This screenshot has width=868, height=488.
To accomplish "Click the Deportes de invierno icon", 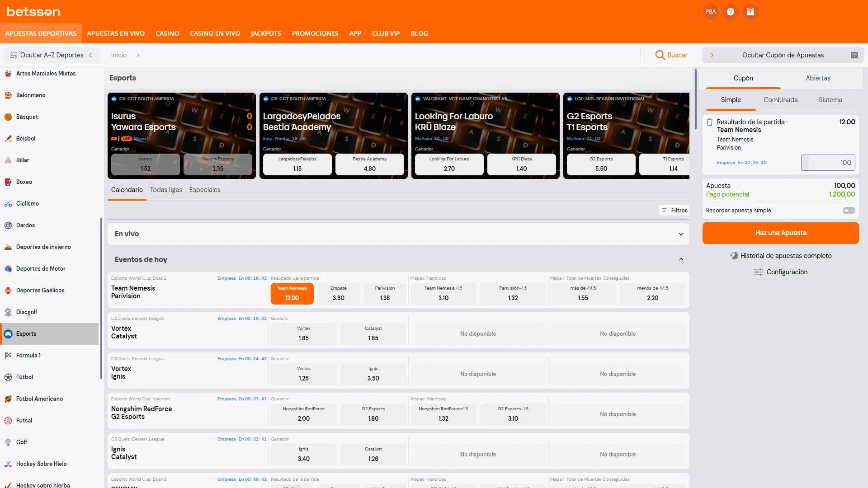I will [x=8, y=247].
